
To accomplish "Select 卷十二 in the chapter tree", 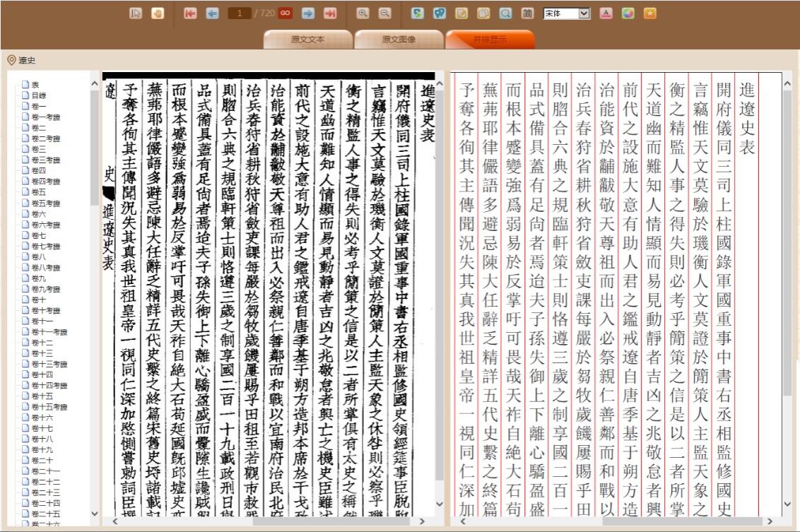I will (x=42, y=342).
